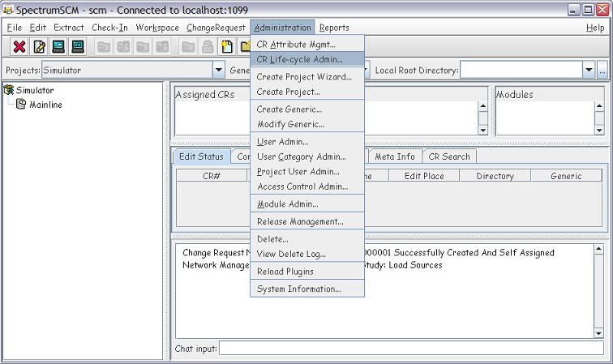The image size is (613, 364).
Task: Click the SpectrumSCM title bar application icon
Action: [8, 10]
